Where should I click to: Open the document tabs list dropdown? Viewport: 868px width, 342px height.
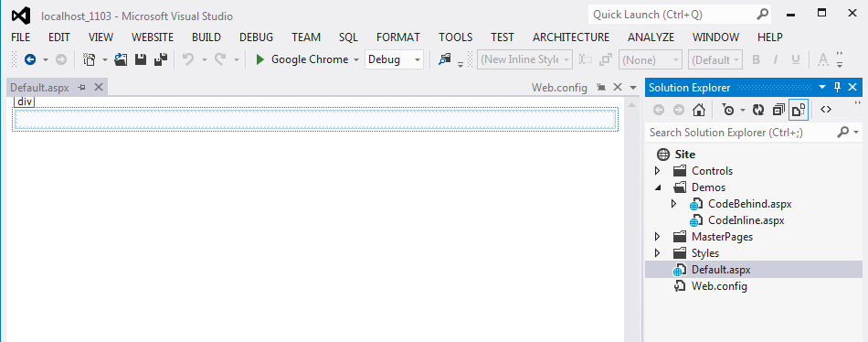pos(633,88)
